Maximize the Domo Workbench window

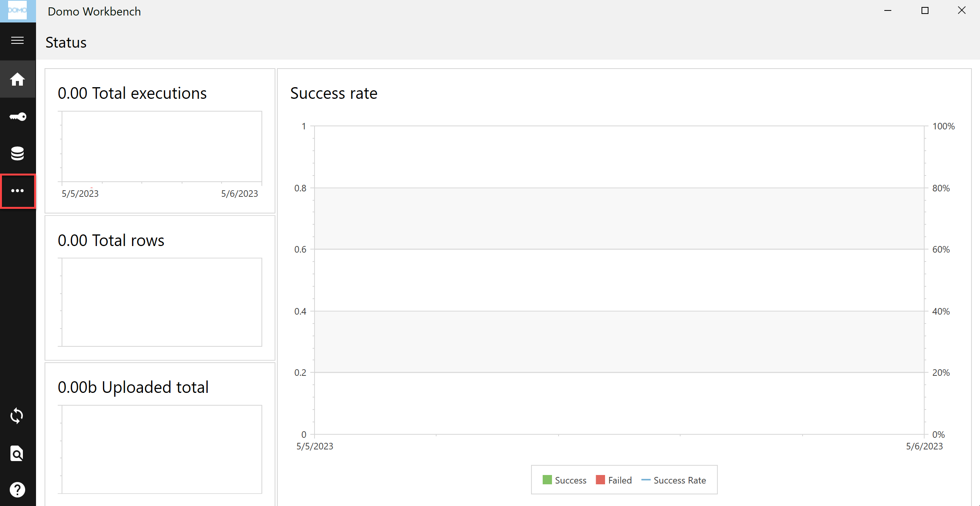(925, 10)
